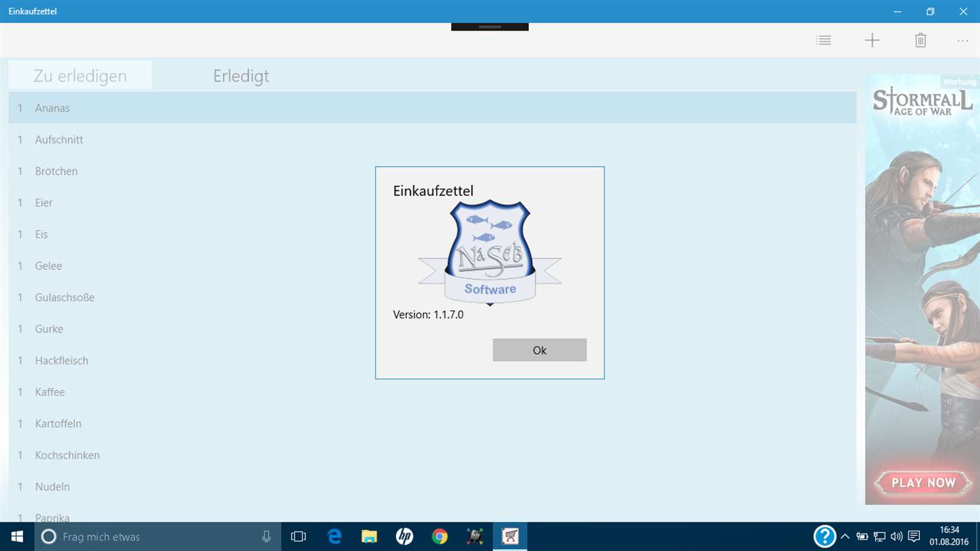Viewport: 980px width, 551px height.
Task: Click the blue help question mark icon
Action: pos(824,536)
